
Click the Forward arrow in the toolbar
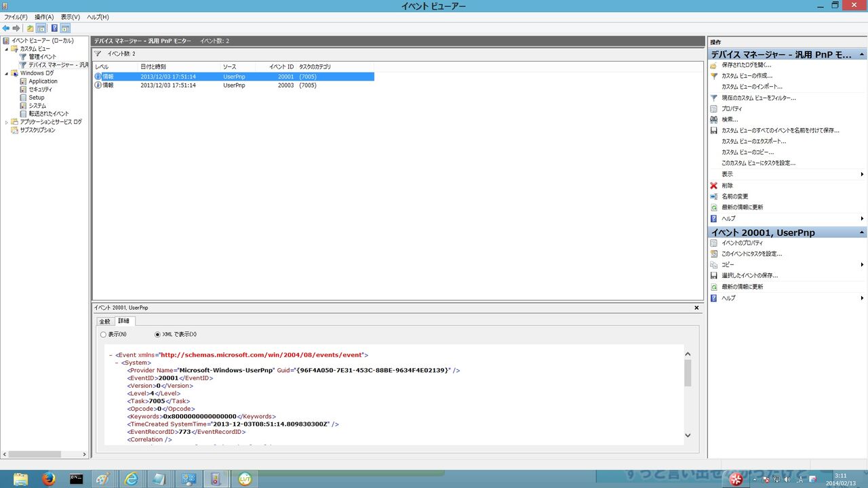tap(16, 28)
